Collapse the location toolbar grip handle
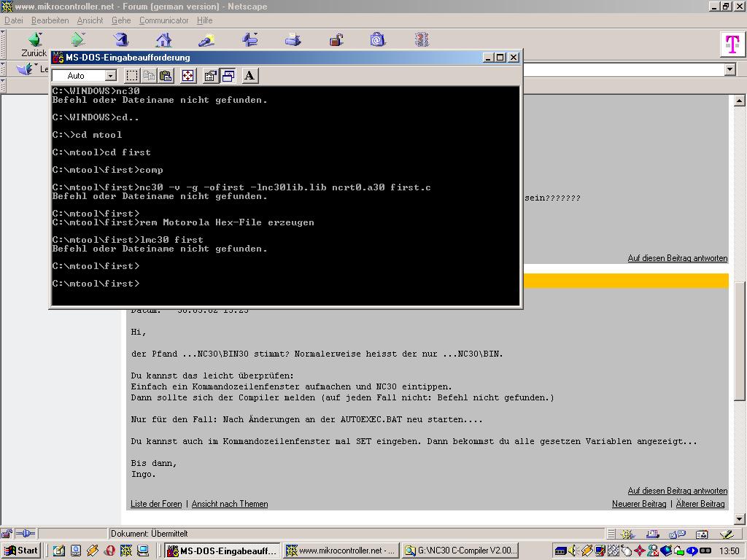This screenshot has width=747, height=560. (x=3, y=69)
